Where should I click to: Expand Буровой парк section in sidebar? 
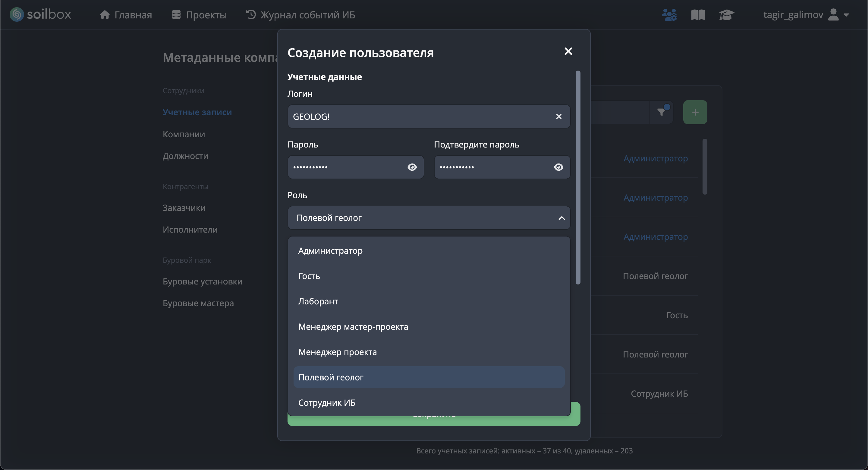coord(187,260)
